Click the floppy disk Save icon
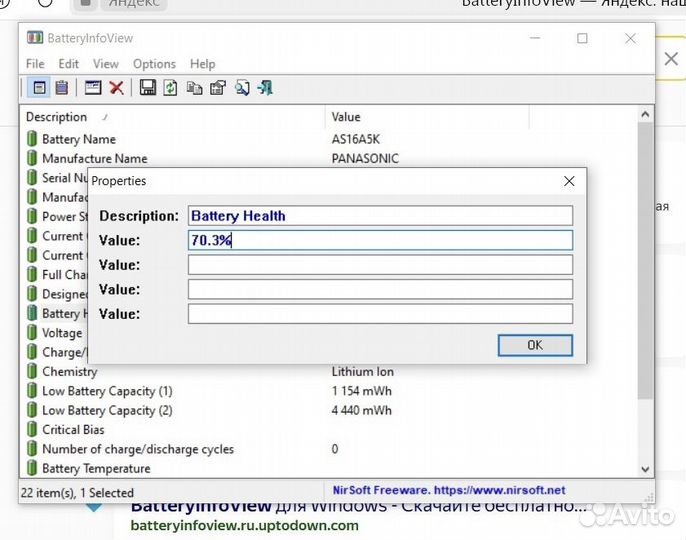This screenshot has width=686, height=540. 148,88
